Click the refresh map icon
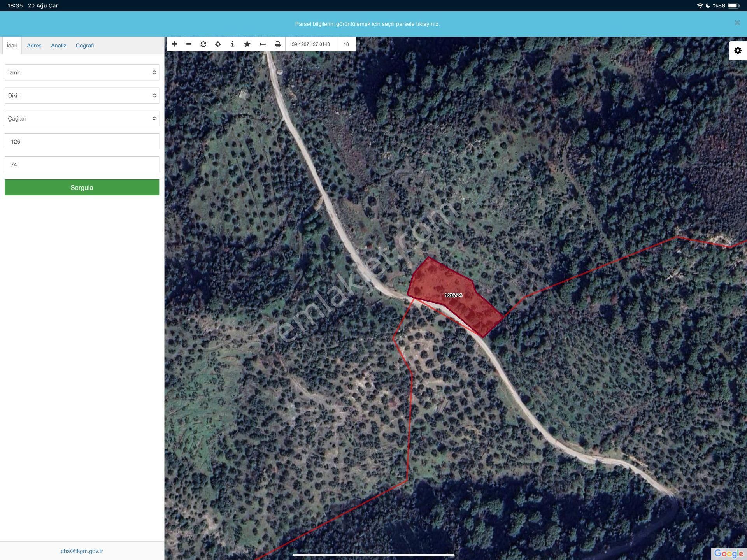This screenshot has height=560, width=747. [x=203, y=44]
